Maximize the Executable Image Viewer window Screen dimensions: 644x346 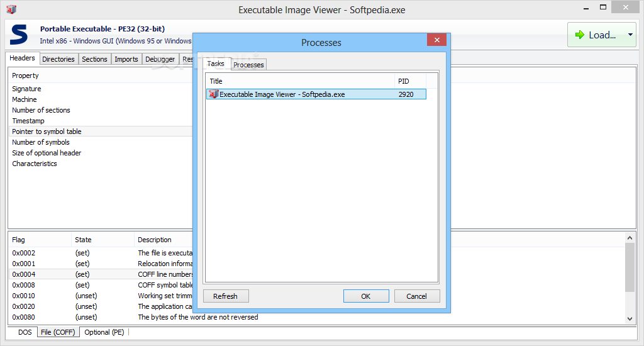(x=603, y=8)
